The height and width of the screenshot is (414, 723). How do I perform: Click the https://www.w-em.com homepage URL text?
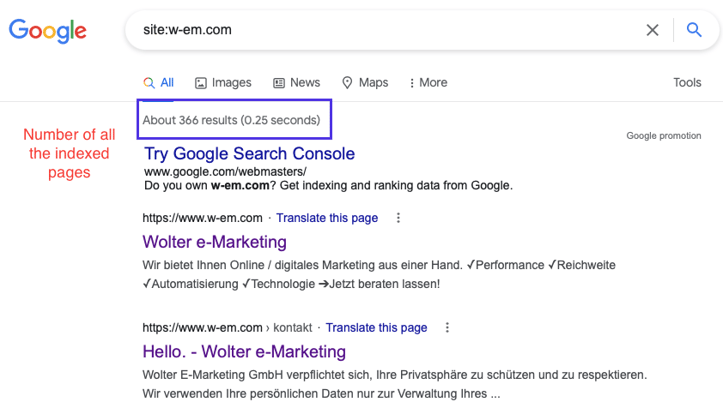[202, 218]
